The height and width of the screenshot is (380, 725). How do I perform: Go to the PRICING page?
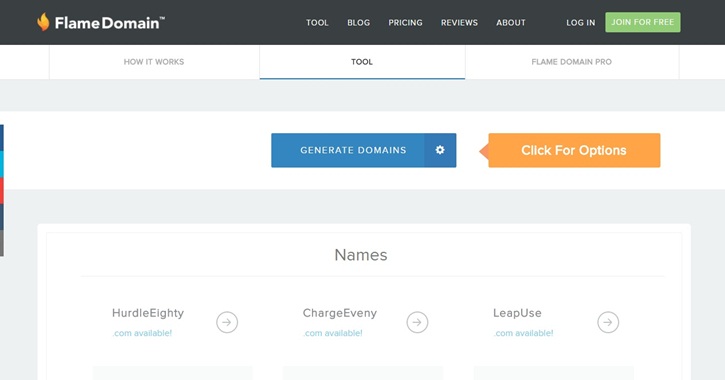click(406, 23)
